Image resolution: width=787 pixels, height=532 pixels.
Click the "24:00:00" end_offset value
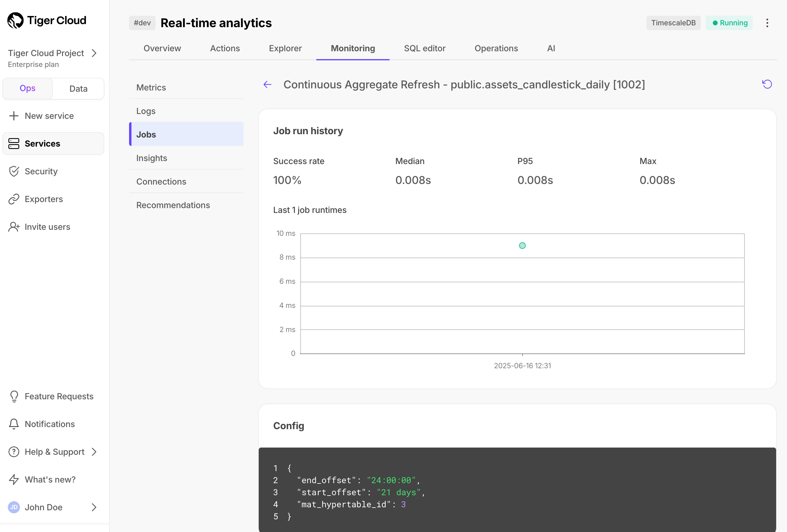tap(391, 480)
